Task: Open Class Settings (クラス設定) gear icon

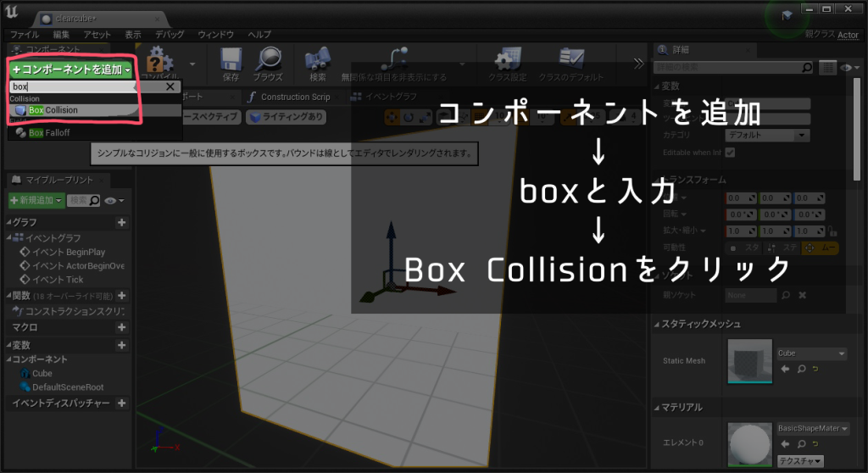Action: point(509,60)
